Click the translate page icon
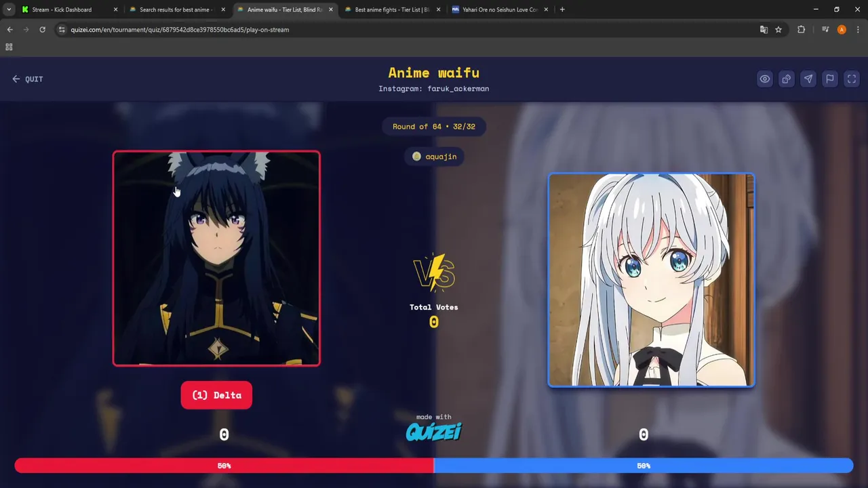The height and width of the screenshot is (488, 868). pos(764,30)
